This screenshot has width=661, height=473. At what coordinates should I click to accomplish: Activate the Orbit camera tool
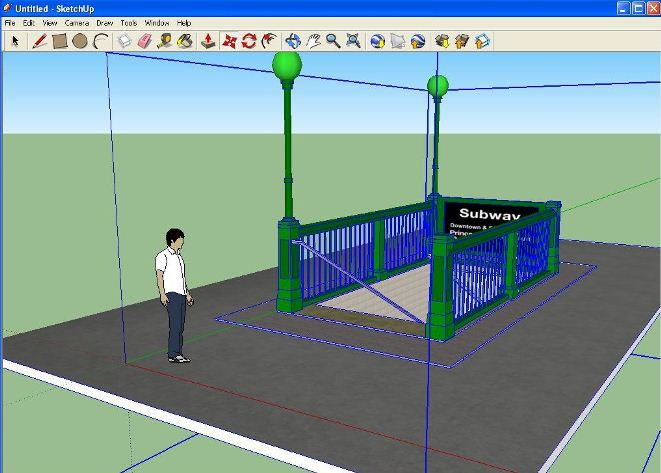(293, 41)
